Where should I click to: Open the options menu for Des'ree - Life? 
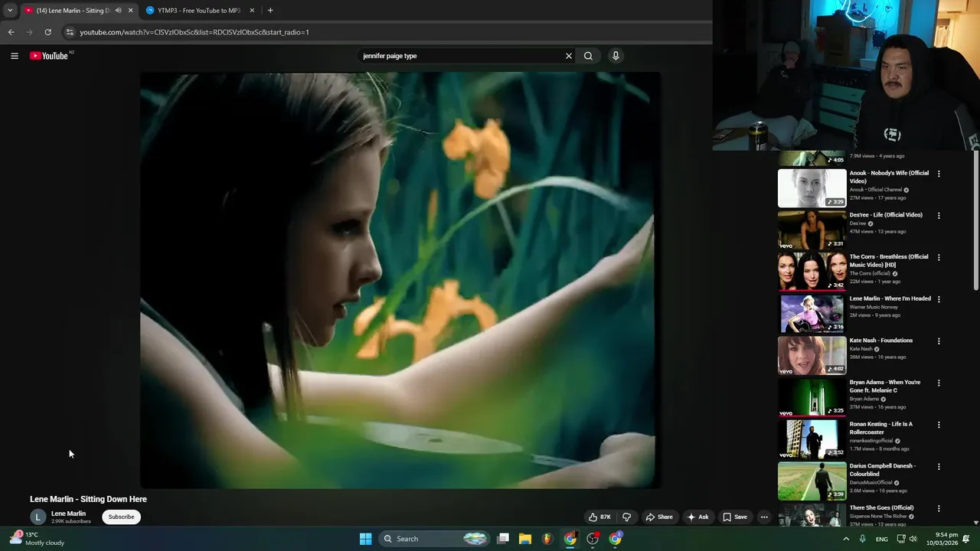coord(939,216)
